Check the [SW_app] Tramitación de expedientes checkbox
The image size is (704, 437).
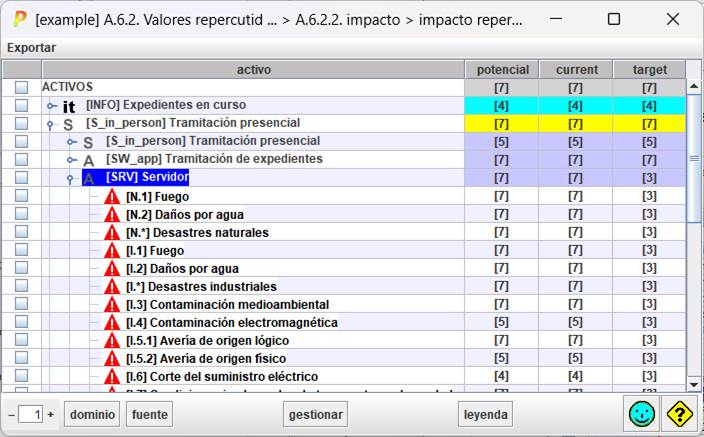tap(21, 159)
